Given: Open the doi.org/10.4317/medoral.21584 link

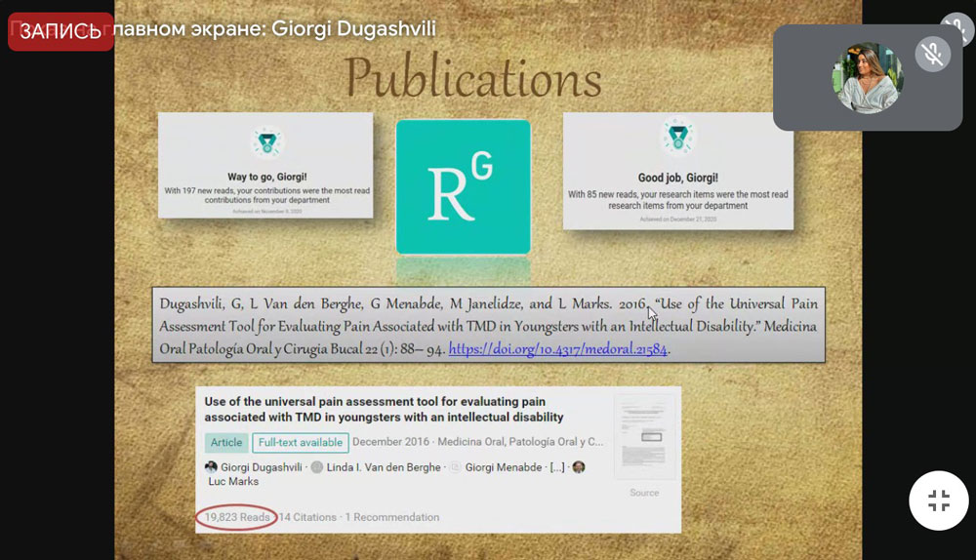Looking at the screenshot, I should click(558, 349).
